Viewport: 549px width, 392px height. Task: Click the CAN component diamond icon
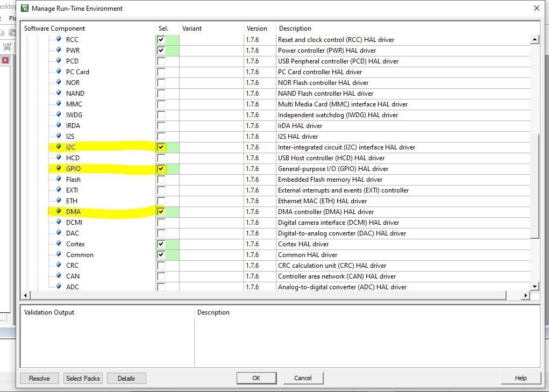[x=59, y=276]
